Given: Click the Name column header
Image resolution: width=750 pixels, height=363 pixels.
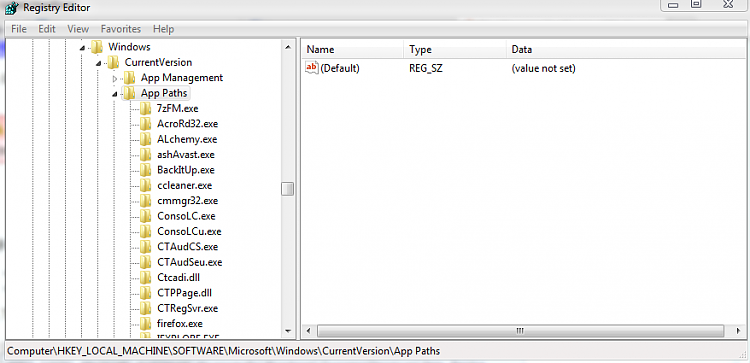Looking at the screenshot, I should (353, 49).
